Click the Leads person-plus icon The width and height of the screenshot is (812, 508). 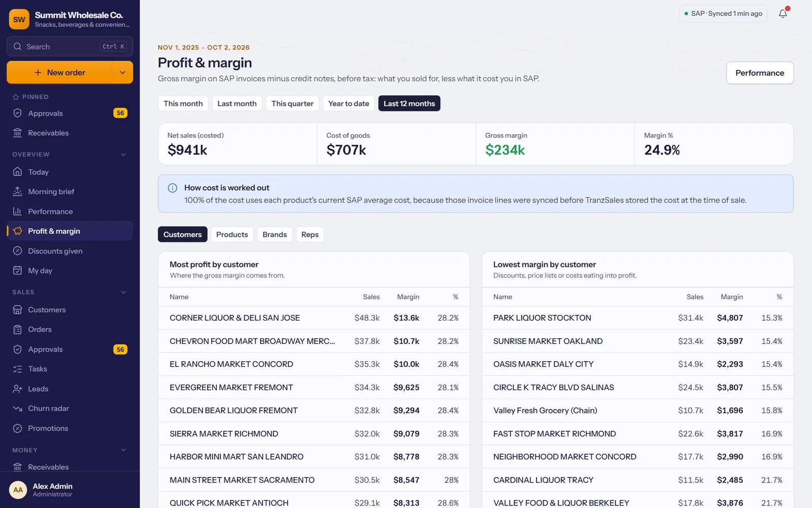point(18,389)
